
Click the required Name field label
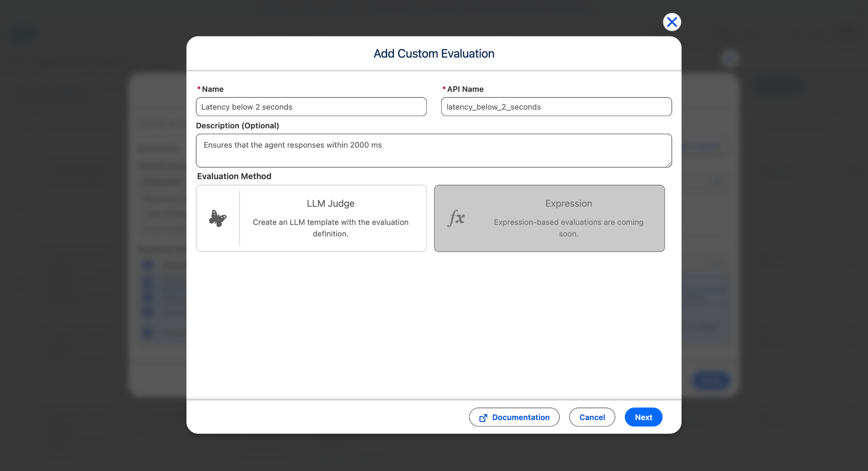pos(212,89)
